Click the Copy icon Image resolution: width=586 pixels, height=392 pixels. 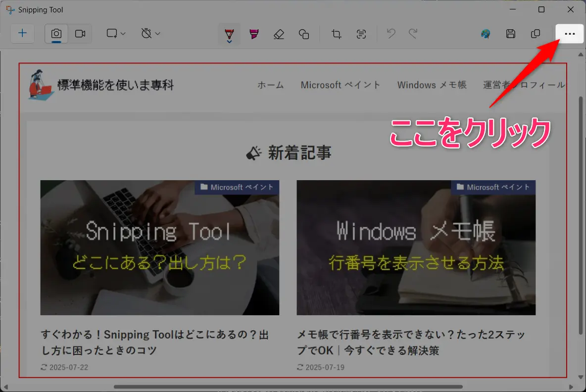click(536, 34)
